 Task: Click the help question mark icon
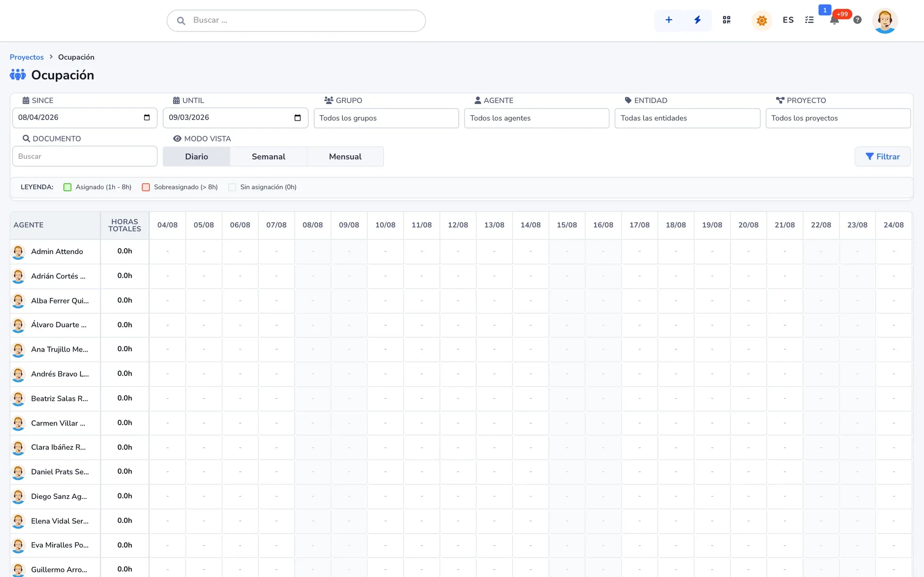coord(857,20)
